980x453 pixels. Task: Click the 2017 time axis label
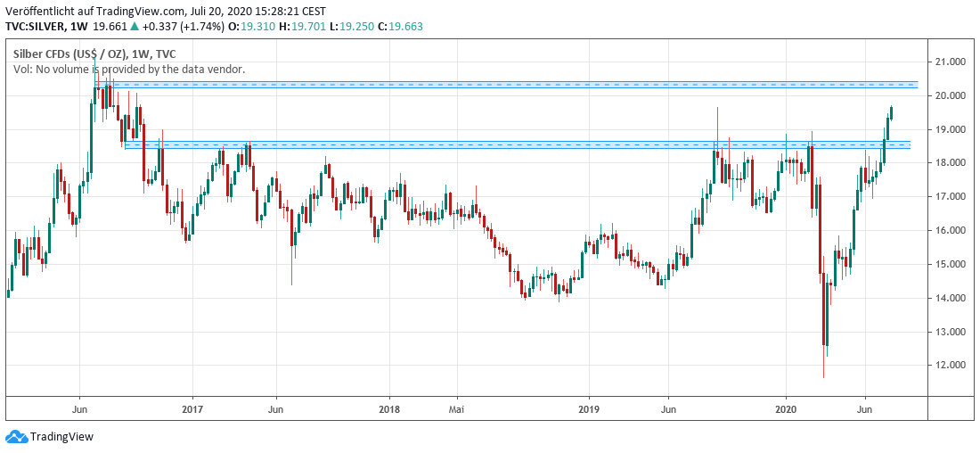click(x=192, y=408)
